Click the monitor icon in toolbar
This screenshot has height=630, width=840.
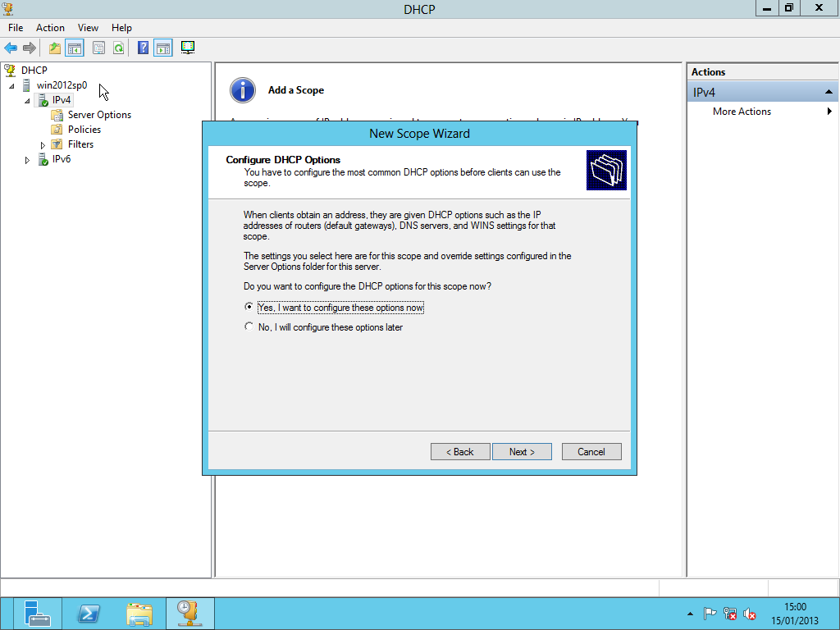188,48
